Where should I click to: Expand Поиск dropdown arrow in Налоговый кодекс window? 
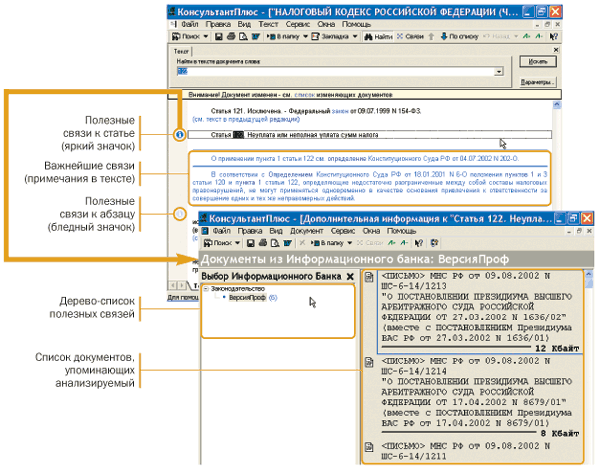205,36
